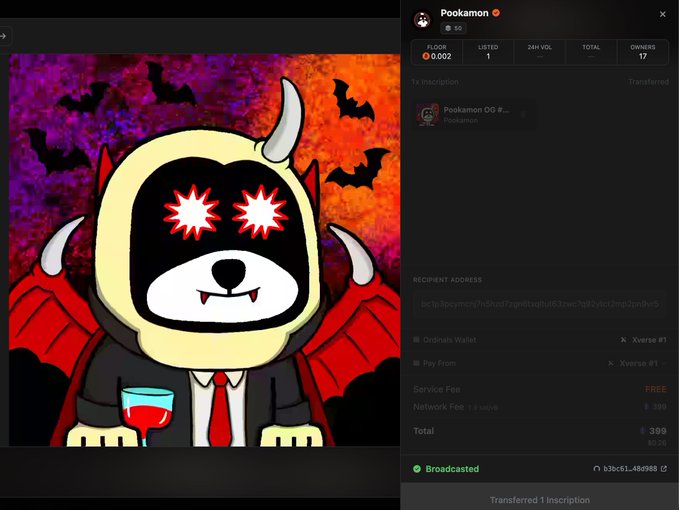This screenshot has height=510, width=679.
Task: Click the RECIPIENT ADDRESS label
Action: [447, 280]
